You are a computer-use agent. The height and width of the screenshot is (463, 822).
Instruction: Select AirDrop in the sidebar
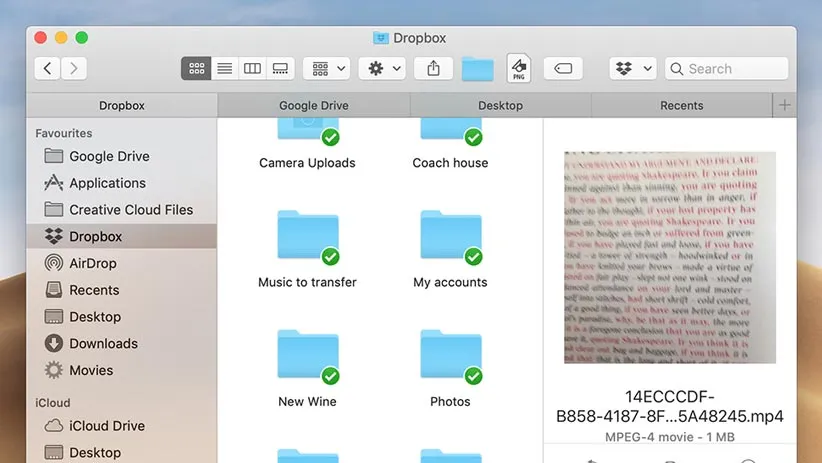click(92, 263)
